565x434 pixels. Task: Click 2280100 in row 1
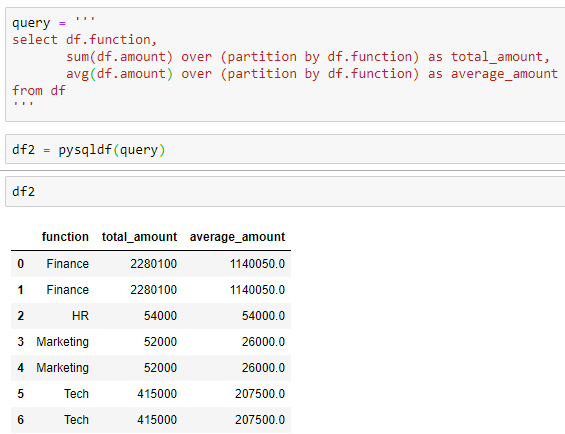154,290
